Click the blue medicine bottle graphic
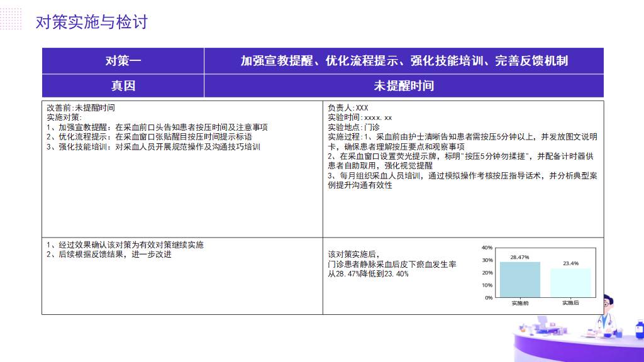 (638, 330)
